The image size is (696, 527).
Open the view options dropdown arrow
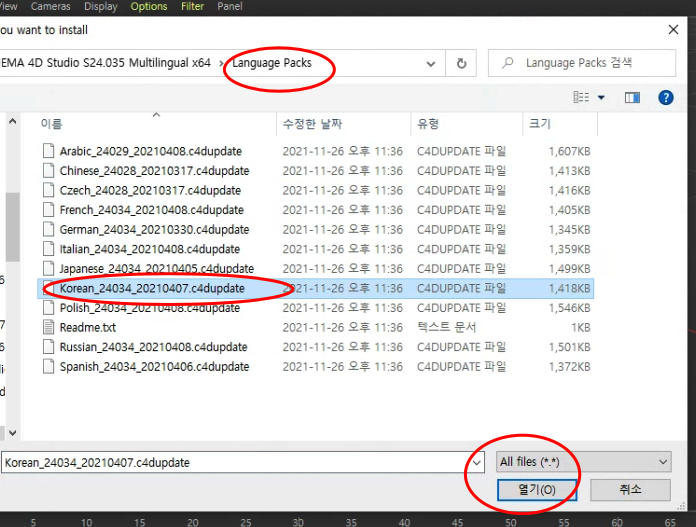(601, 97)
